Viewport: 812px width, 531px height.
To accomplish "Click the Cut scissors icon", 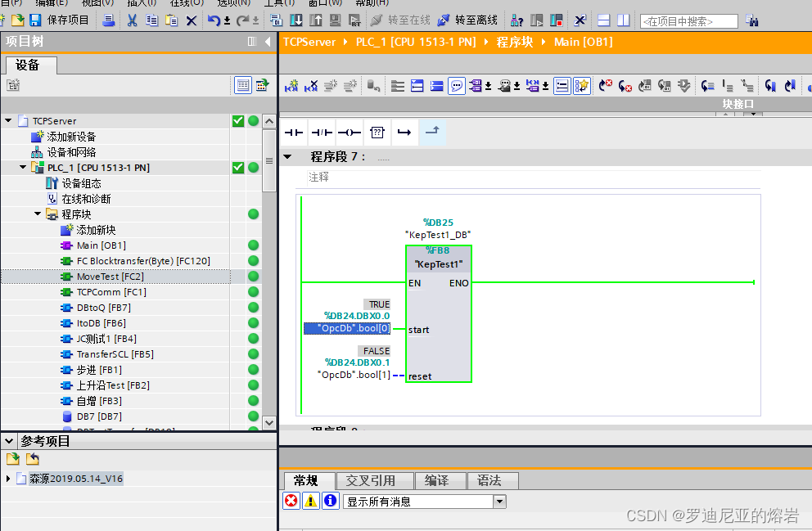I will [x=132, y=20].
